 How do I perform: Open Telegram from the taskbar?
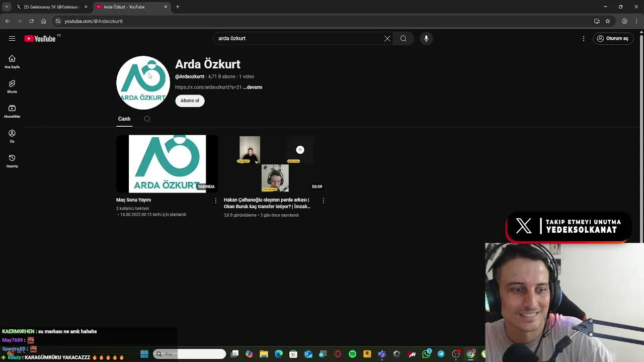(441, 354)
